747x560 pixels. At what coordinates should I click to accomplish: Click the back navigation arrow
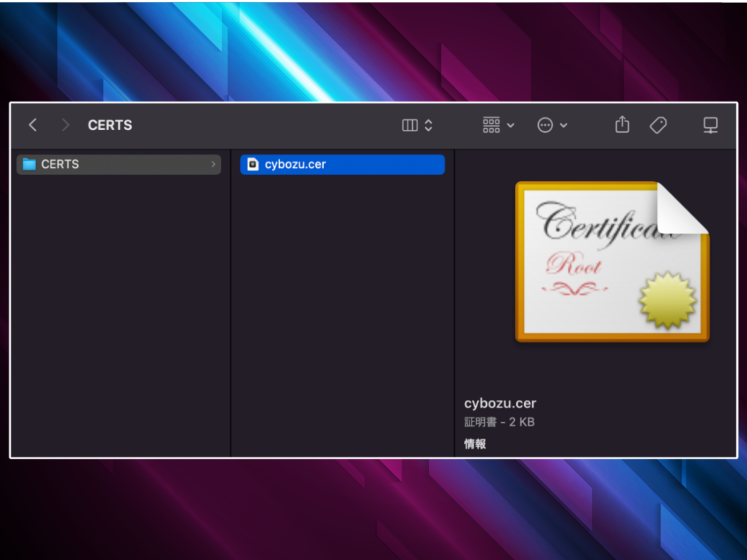(33, 125)
